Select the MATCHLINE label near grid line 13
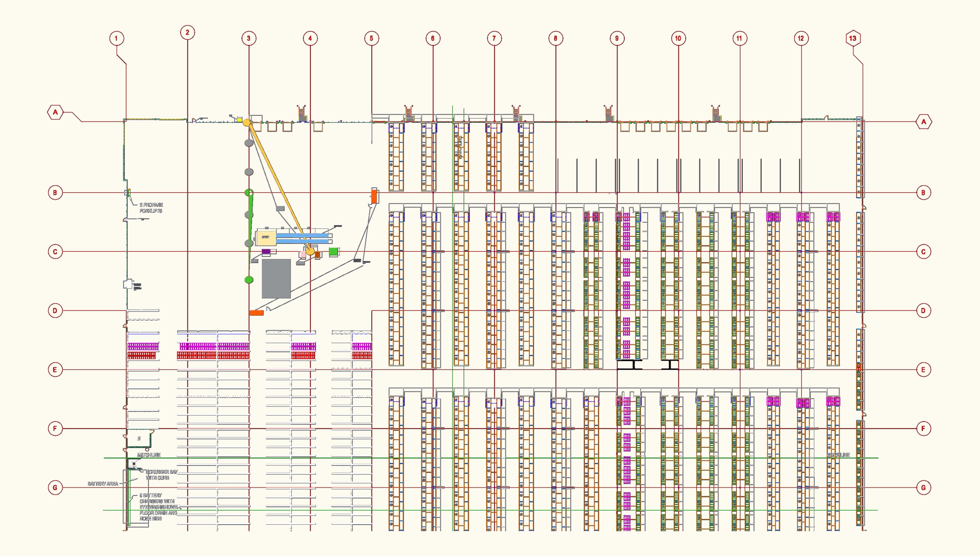The height and width of the screenshot is (556, 980). [x=838, y=455]
